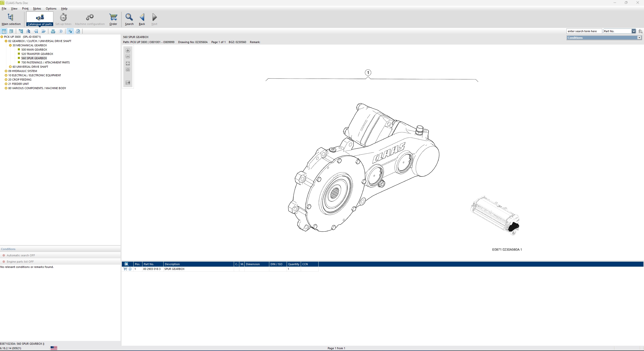Click the four-squares drawing view icon

(x=128, y=63)
